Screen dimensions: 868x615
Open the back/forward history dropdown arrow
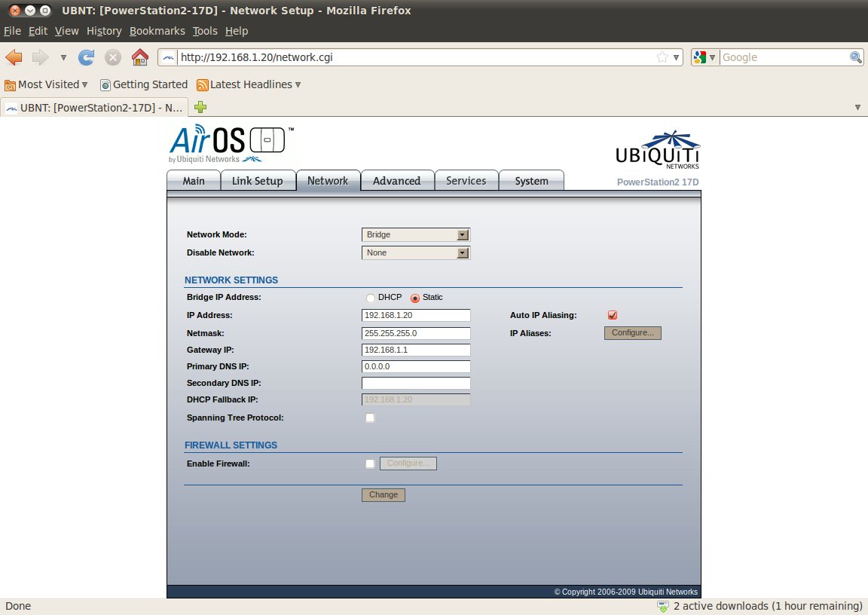(x=63, y=57)
